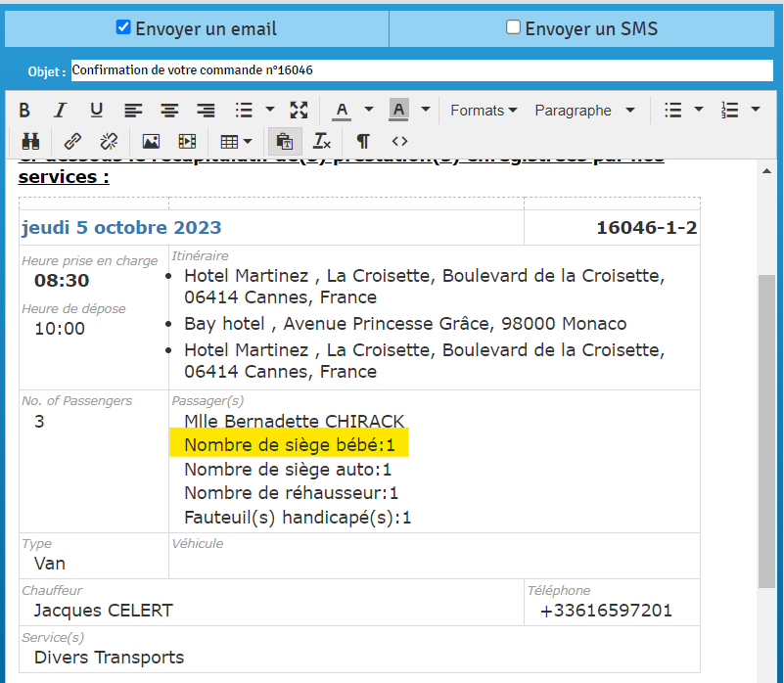The image size is (784, 683).
Task: Open the Formats dropdown menu
Action: click(484, 110)
